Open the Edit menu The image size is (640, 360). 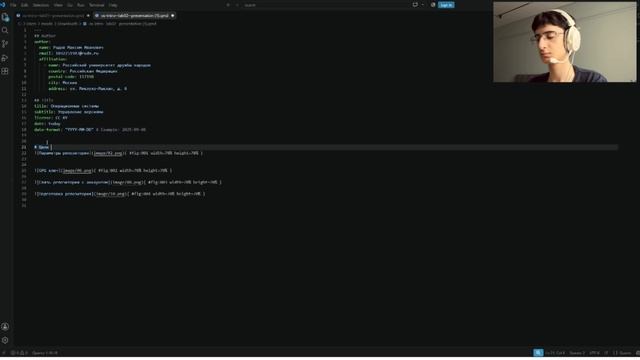pos(24,5)
